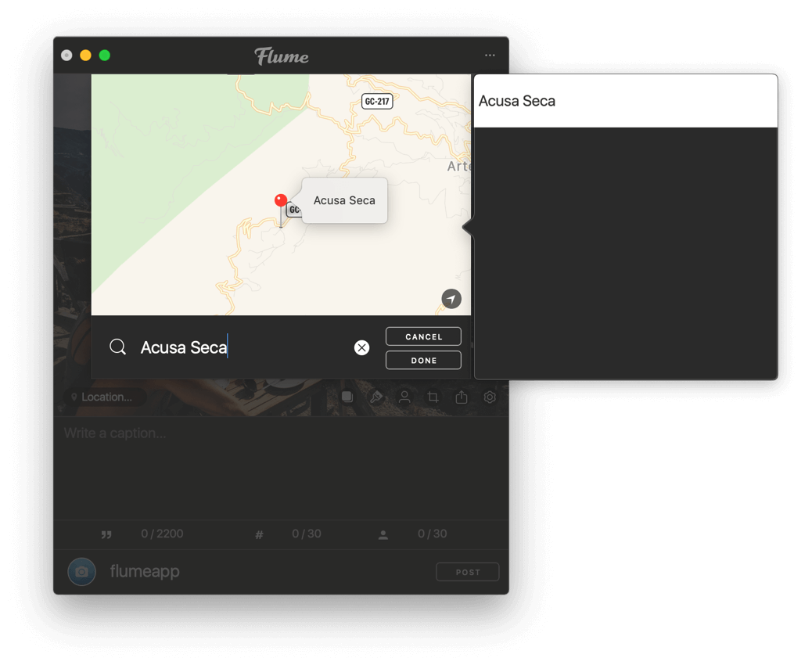The width and height of the screenshot is (812, 665).
Task: Open the edit brush tool icon
Action: [x=376, y=397]
